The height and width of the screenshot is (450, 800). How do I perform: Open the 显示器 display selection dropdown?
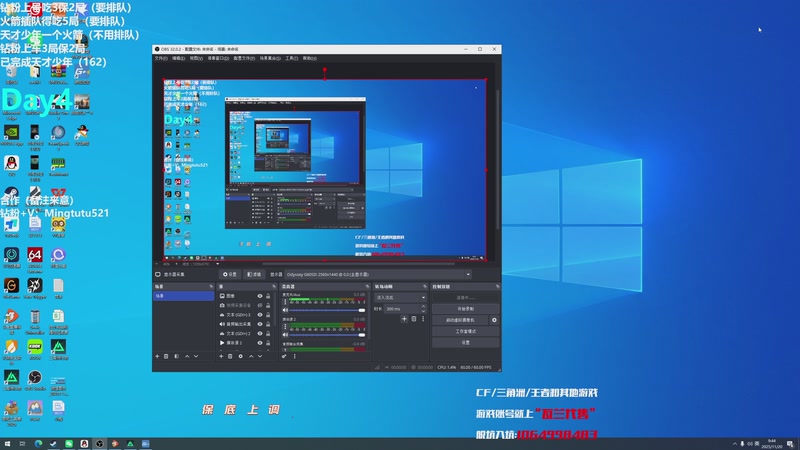[x=378, y=274]
